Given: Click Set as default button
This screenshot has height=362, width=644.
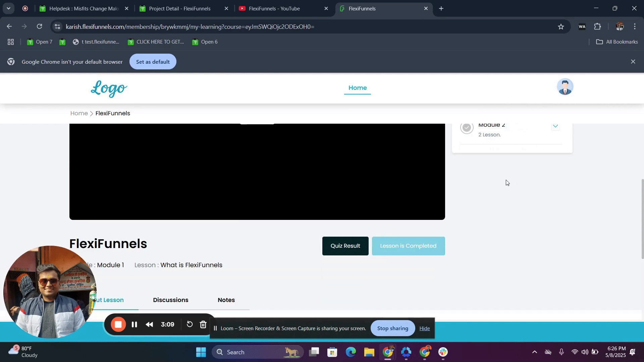Looking at the screenshot, I should (x=153, y=62).
